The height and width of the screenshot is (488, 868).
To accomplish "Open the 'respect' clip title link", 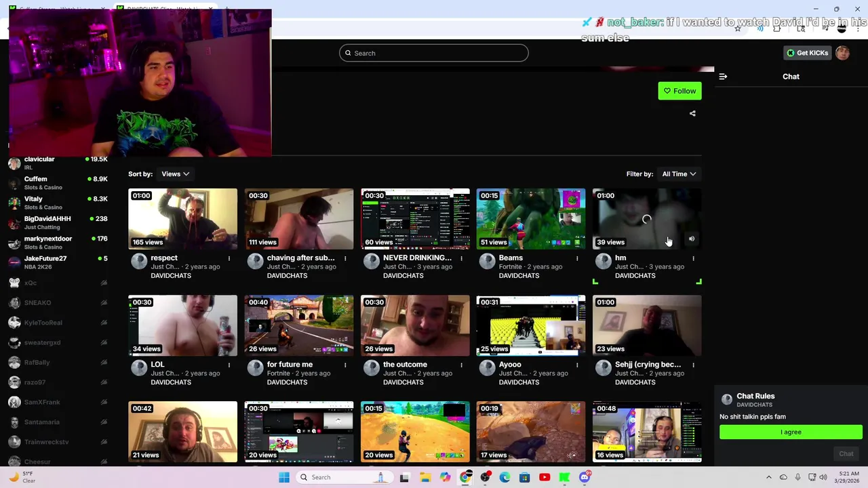I will tap(164, 258).
